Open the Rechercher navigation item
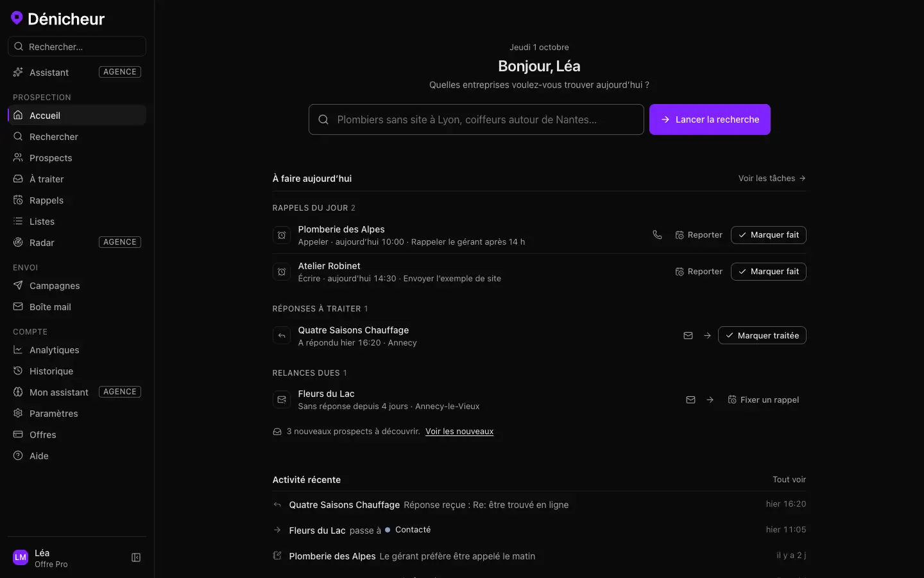This screenshot has height=578, width=924. point(77,137)
